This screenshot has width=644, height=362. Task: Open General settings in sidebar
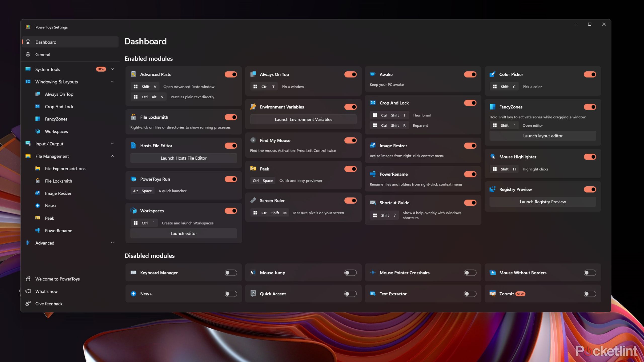click(x=70, y=54)
